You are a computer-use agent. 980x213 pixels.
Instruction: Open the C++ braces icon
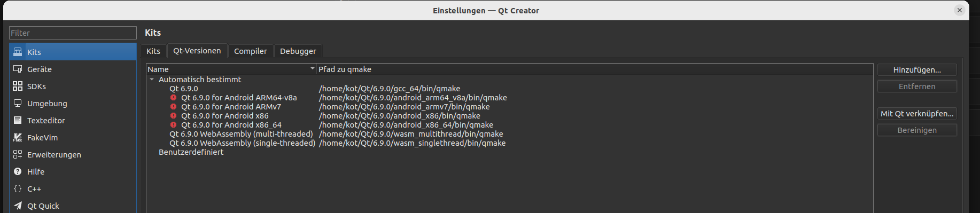tap(18, 188)
